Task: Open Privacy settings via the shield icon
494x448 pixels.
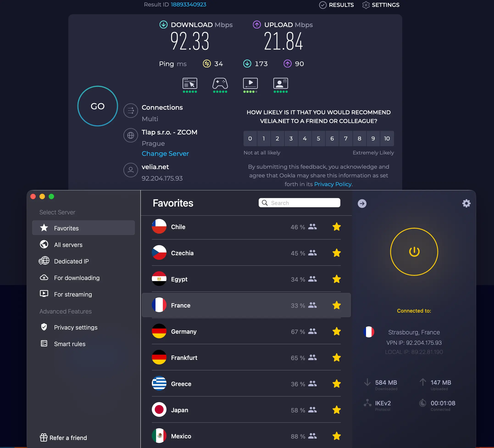Action: coord(44,327)
